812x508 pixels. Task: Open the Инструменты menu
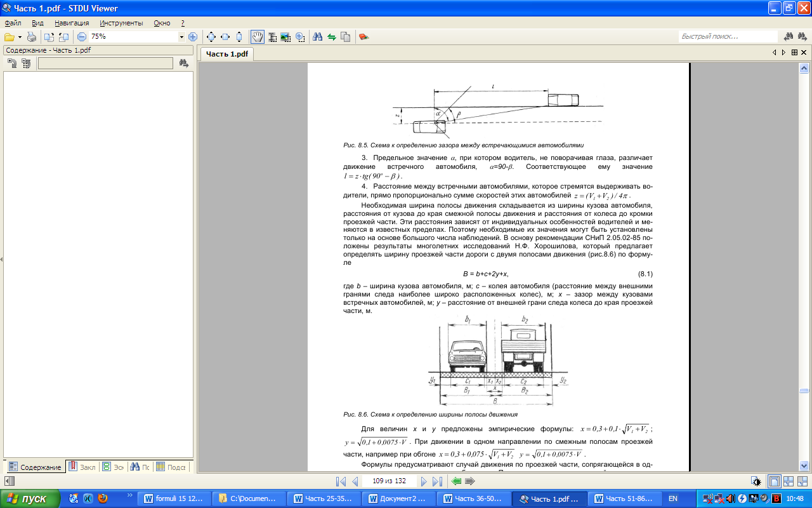pos(121,23)
